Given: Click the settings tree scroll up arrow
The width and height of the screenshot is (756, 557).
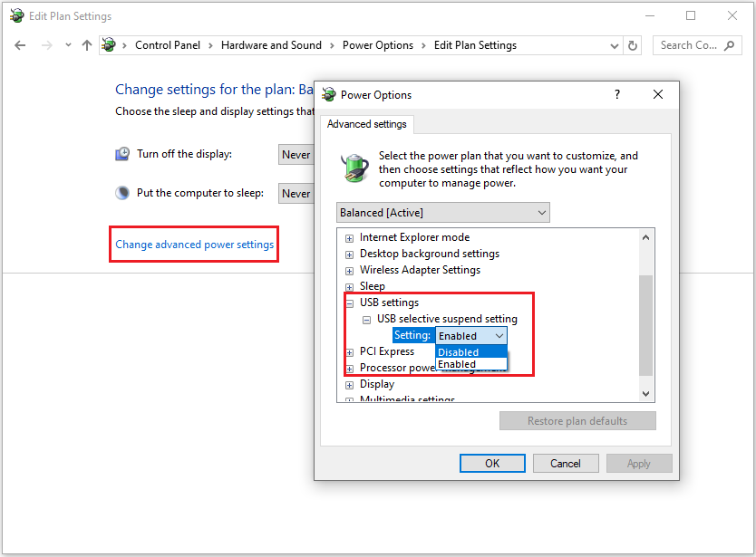Looking at the screenshot, I should tap(646, 237).
